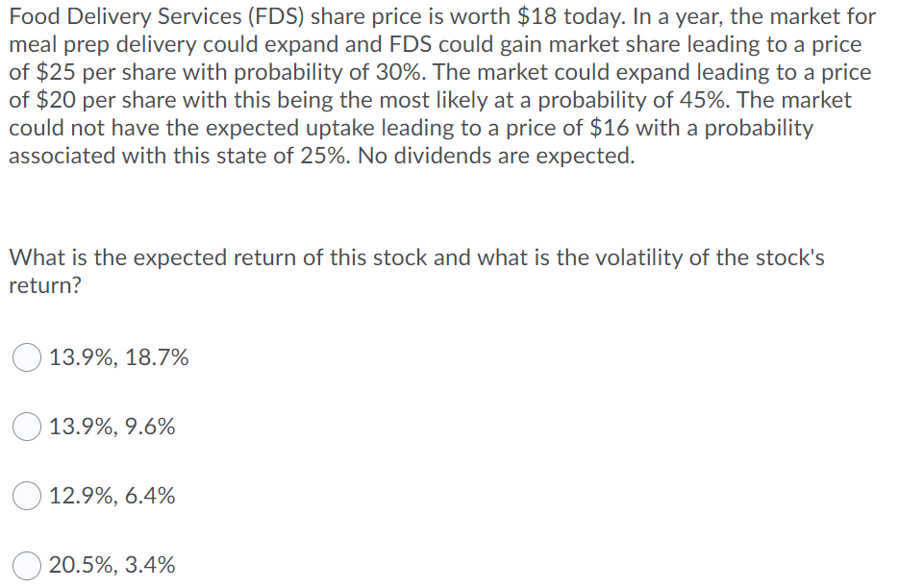Click the label showing 12.9%, 6.4%
Image resolution: width=899 pixels, height=588 pixels.
(112, 496)
